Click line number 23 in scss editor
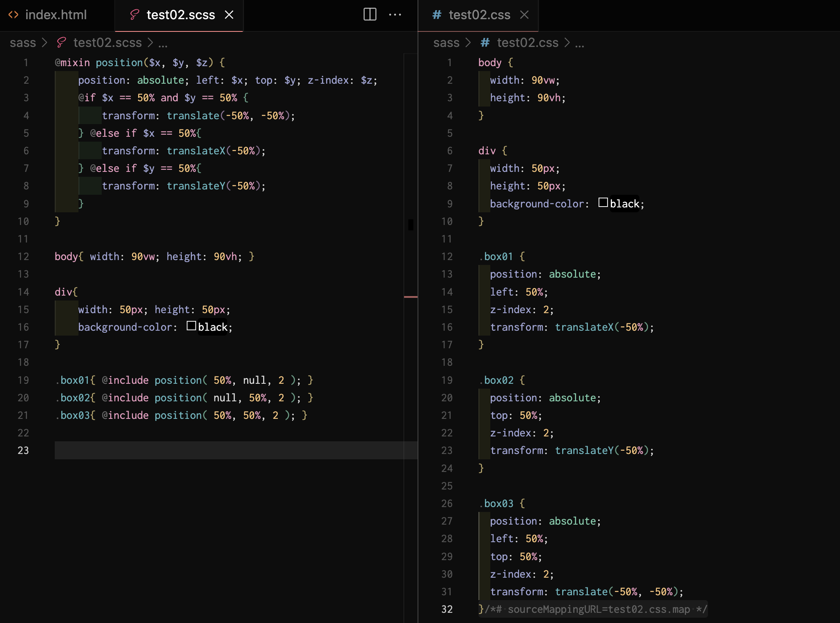The width and height of the screenshot is (840, 623). point(23,450)
